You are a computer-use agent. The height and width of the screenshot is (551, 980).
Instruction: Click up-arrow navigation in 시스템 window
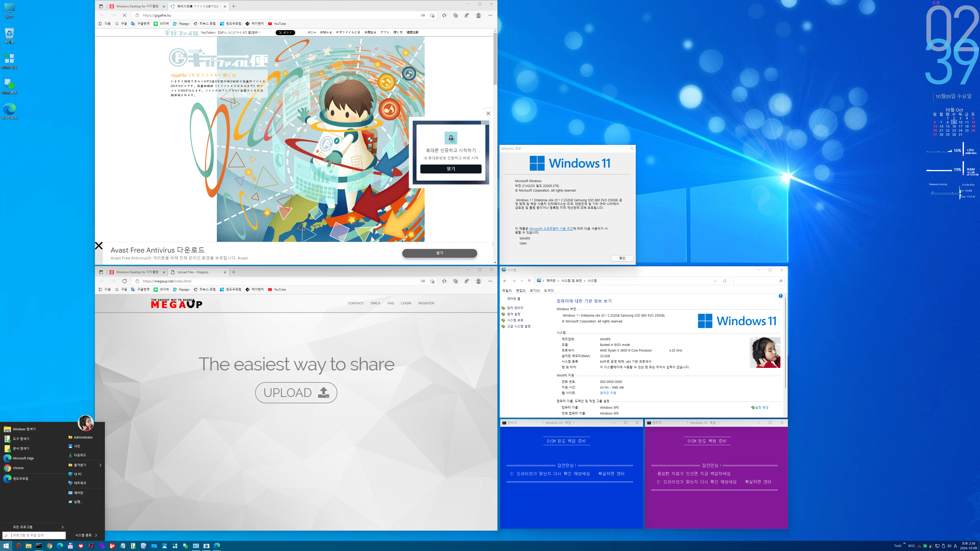529,281
